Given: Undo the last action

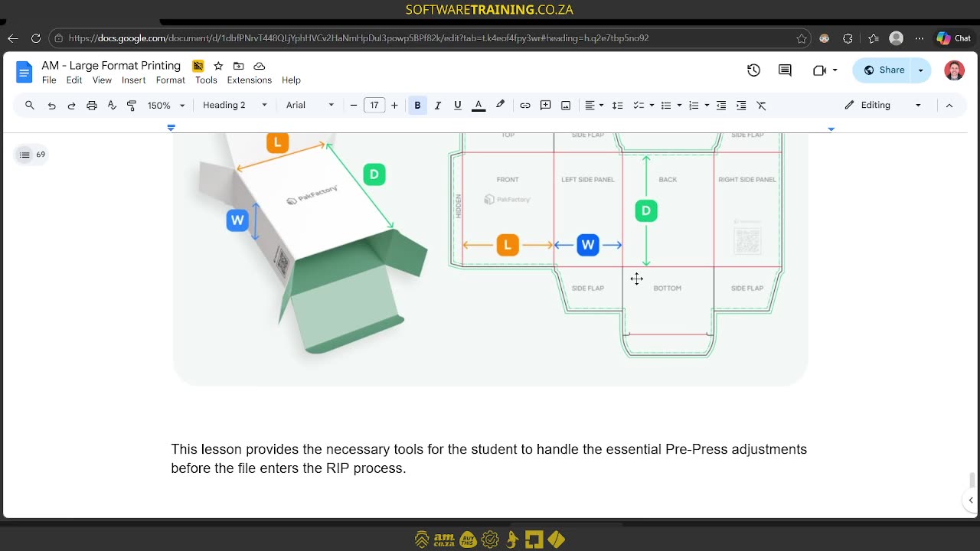Looking at the screenshot, I should click(51, 105).
